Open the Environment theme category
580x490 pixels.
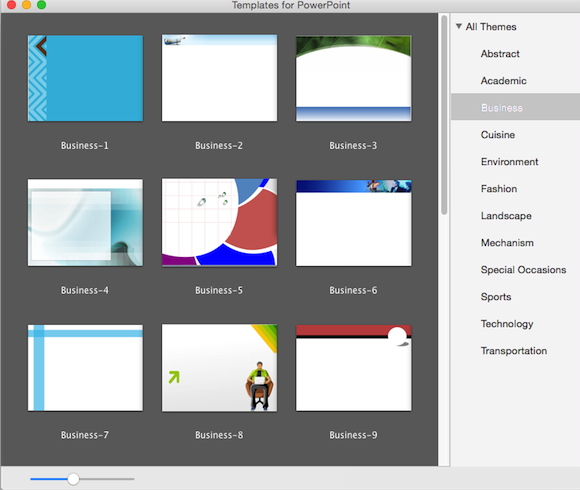[509, 162]
